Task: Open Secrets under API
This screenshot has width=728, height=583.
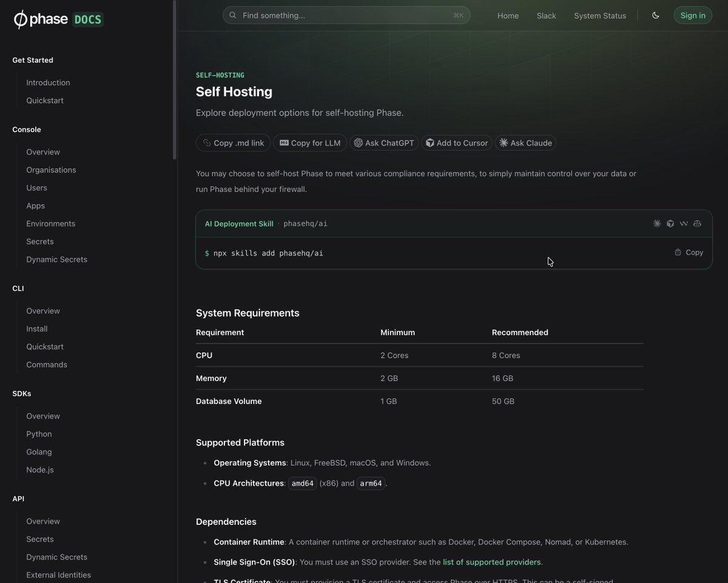Action: coord(40,539)
